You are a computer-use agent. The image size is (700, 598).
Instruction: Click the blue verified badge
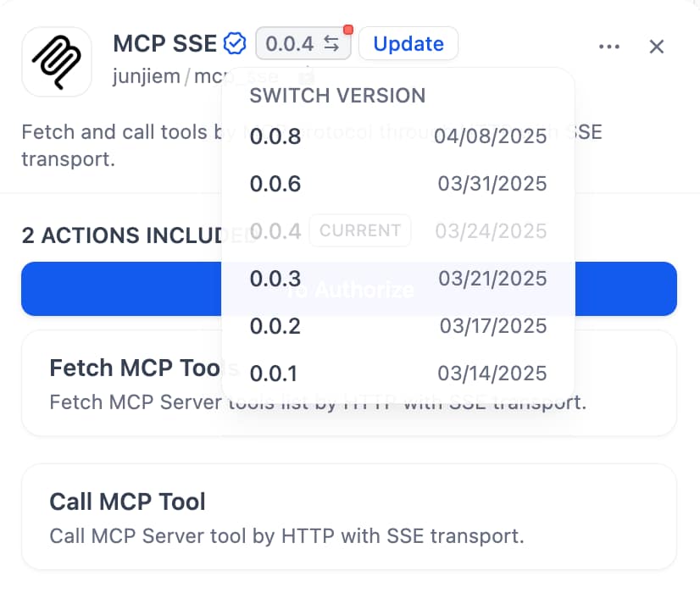[235, 43]
